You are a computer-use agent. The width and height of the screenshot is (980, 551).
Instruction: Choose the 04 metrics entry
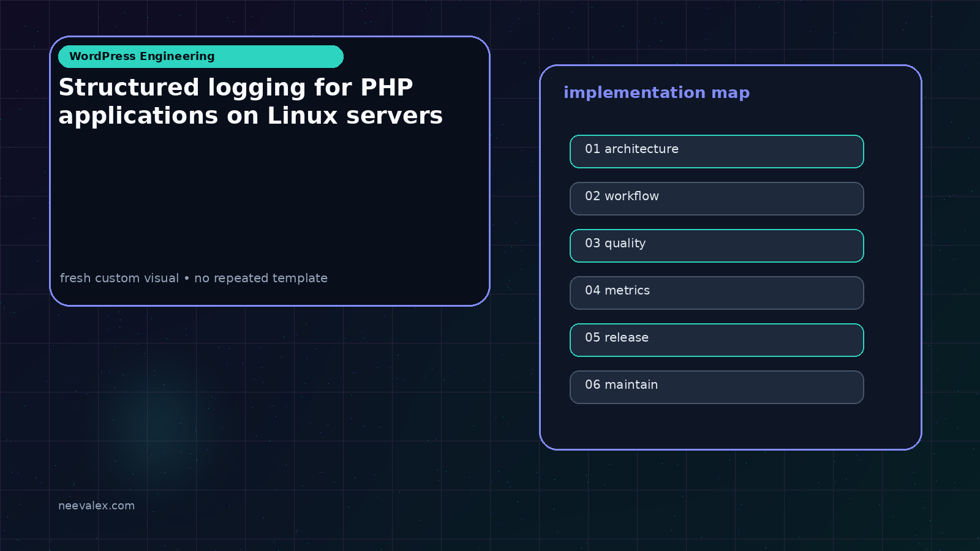[717, 293]
